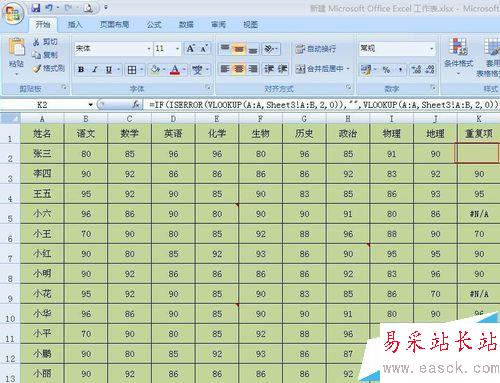500x383 pixels.
Task: Cut the selected cell (剪切)
Action: coord(45,42)
